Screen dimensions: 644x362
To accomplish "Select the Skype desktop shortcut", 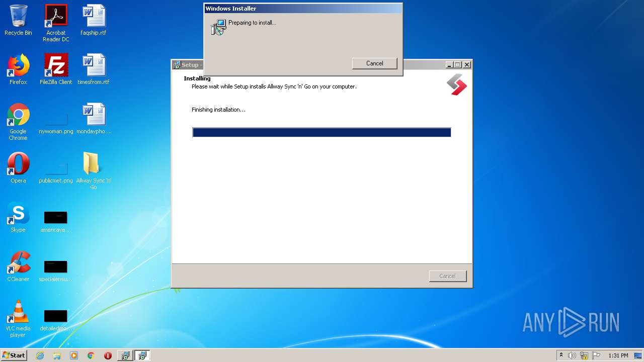I will [18, 217].
